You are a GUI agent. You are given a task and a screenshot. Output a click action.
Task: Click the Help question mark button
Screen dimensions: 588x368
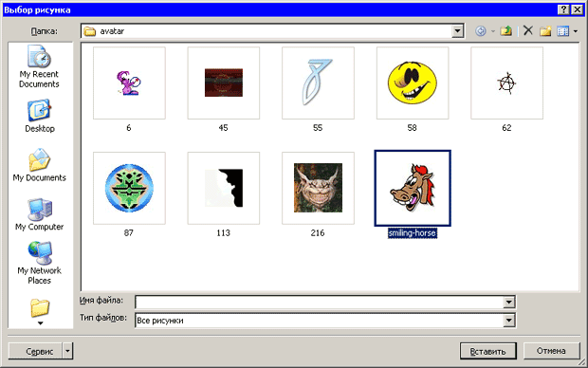(x=563, y=9)
